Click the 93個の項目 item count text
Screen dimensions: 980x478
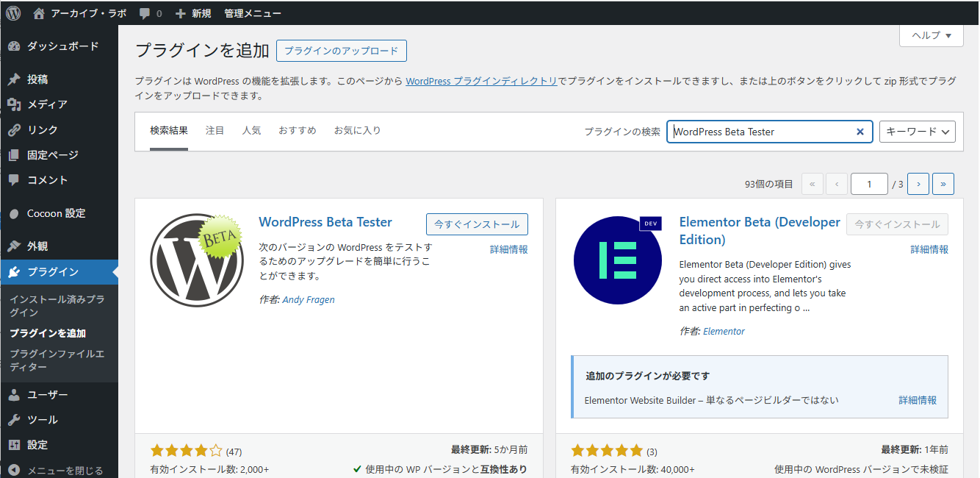tap(769, 185)
